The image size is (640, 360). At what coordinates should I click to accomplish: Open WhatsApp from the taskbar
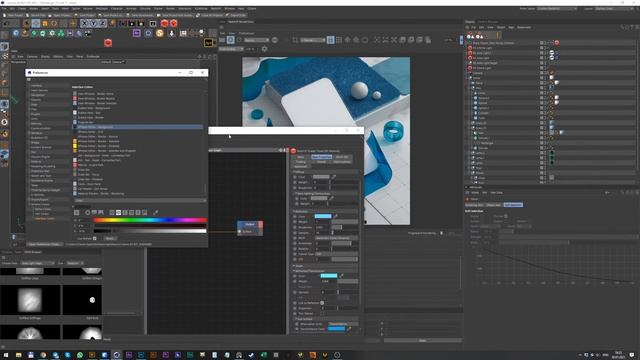80,355
